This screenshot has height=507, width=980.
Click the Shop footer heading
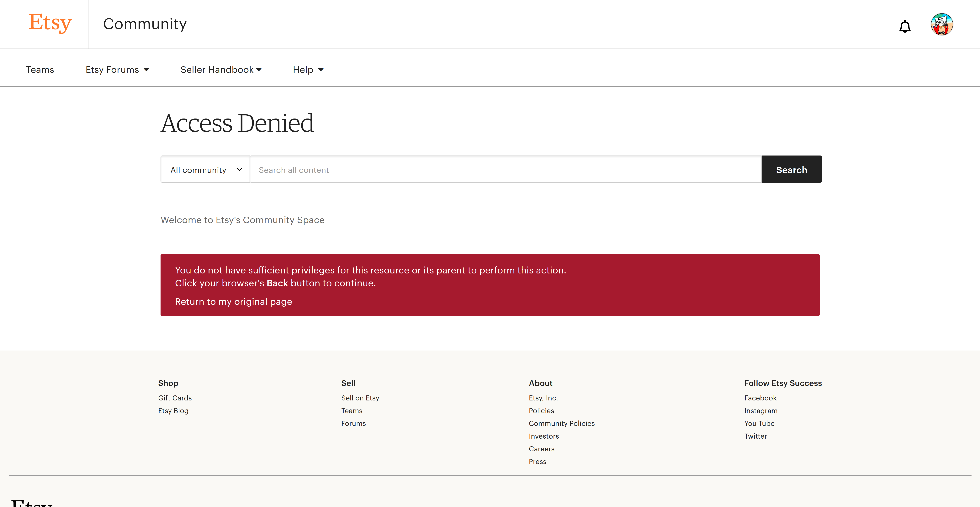tap(168, 383)
